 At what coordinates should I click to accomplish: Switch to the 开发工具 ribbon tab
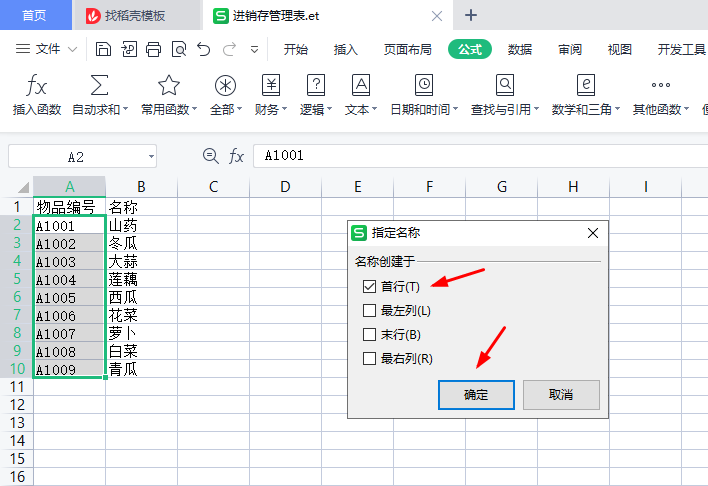[x=681, y=49]
